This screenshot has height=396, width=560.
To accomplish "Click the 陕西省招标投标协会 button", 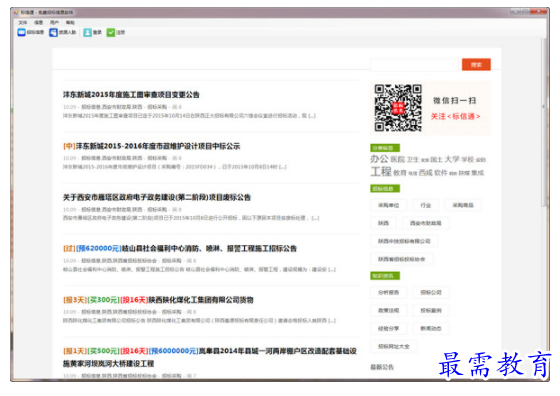I will [402, 259].
